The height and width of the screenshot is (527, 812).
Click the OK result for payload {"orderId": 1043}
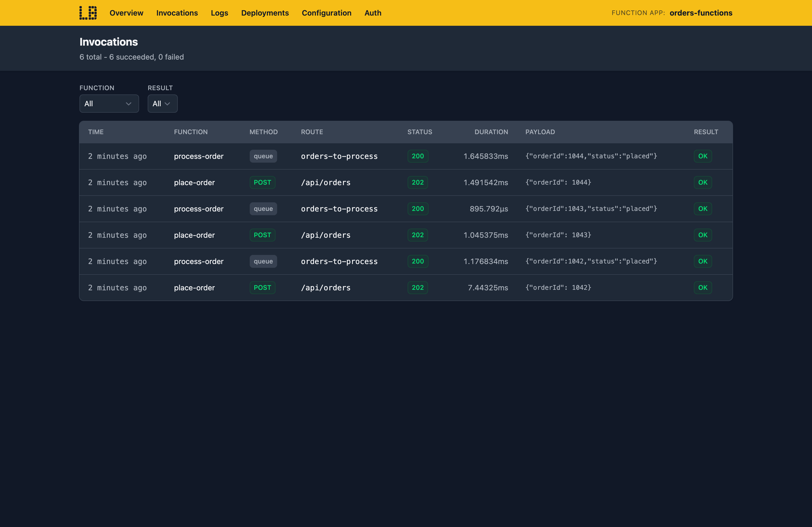pyautogui.click(x=703, y=235)
